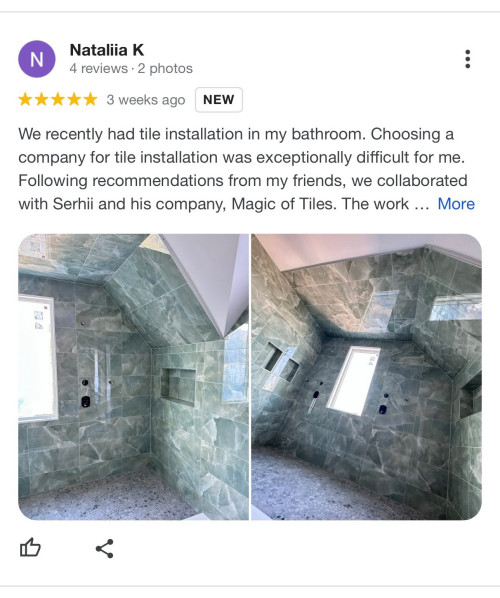Open the three-dot review options menu
The width and height of the screenshot is (500, 598).
(468, 59)
